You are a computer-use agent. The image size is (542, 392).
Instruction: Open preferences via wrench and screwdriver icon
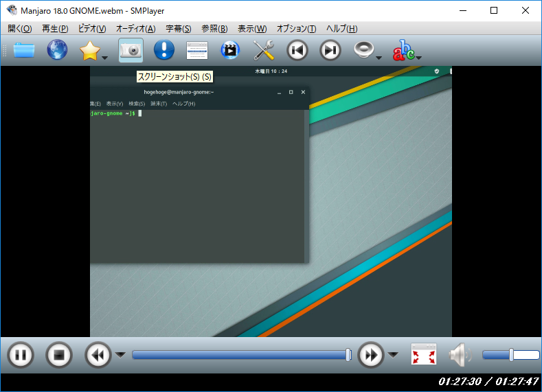pos(264,50)
